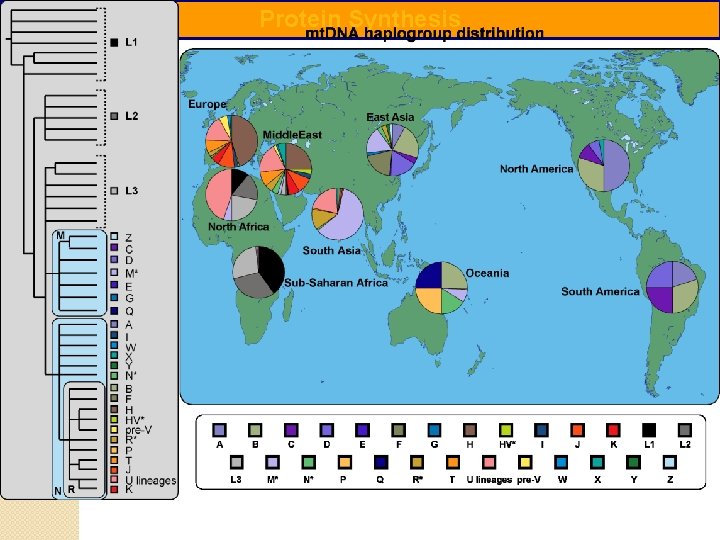
Task: Click the A swatch in the bottom legend
Action: [219, 430]
